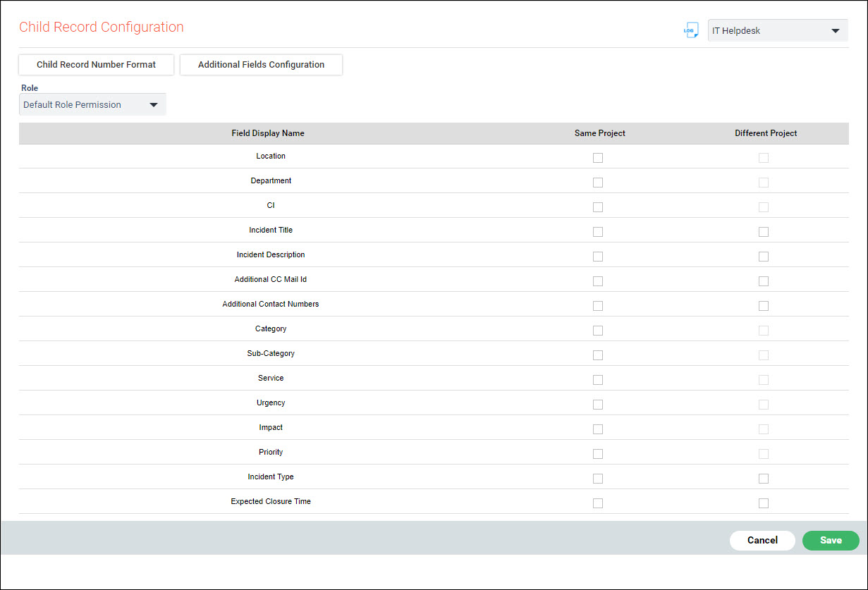Click the change log icon beside IT Helpdesk
The height and width of the screenshot is (590, 868).
pyautogui.click(x=690, y=30)
